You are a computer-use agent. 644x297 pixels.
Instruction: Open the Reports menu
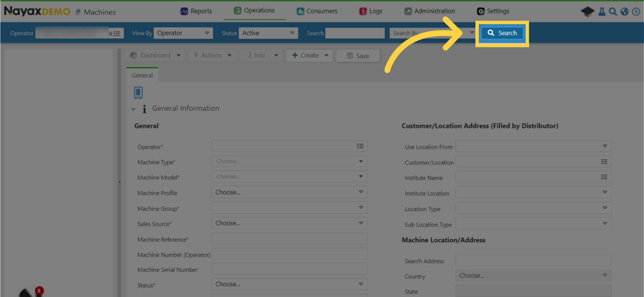tap(196, 11)
